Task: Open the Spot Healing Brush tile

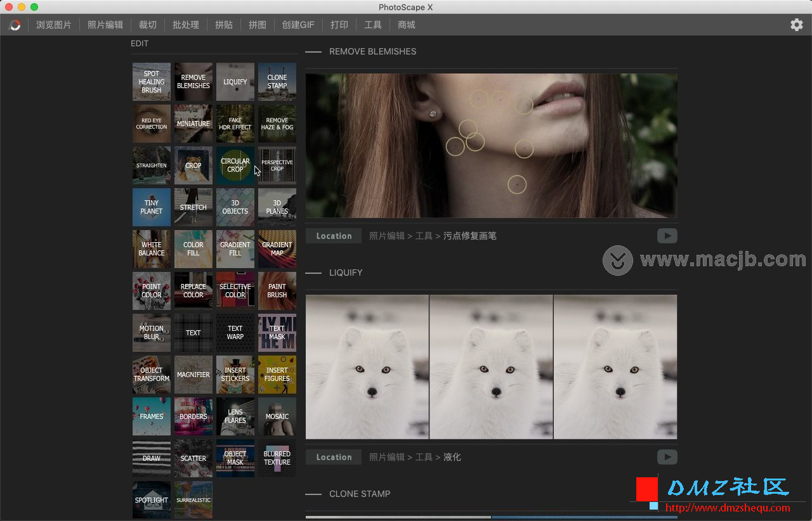Action: (x=152, y=82)
